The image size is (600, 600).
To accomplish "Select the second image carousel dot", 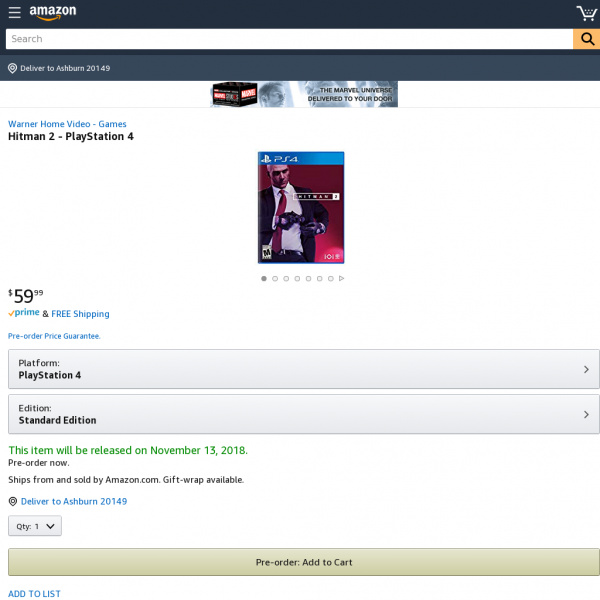I will pyautogui.click(x=275, y=279).
